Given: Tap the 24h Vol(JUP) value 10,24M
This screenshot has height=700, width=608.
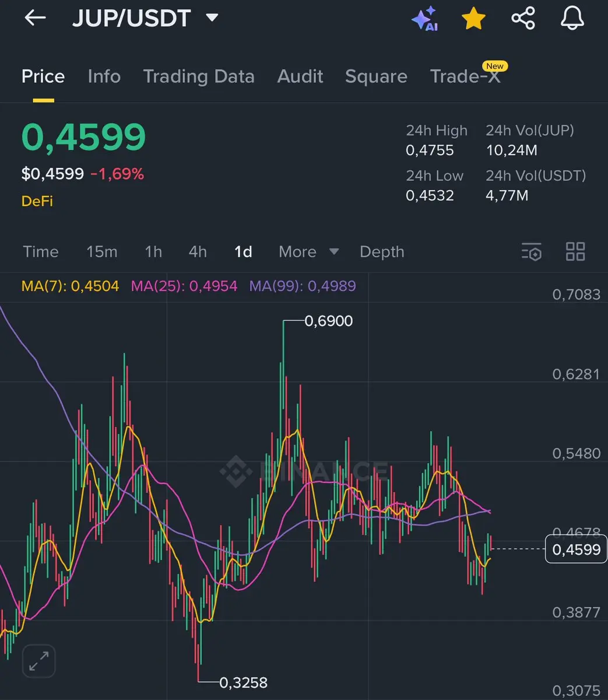Looking at the screenshot, I should [512, 150].
